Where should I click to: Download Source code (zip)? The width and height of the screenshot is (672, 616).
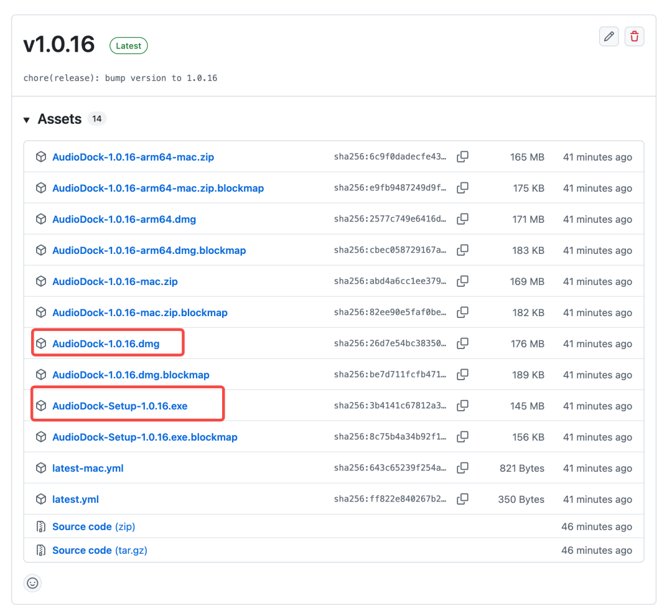coord(93,526)
